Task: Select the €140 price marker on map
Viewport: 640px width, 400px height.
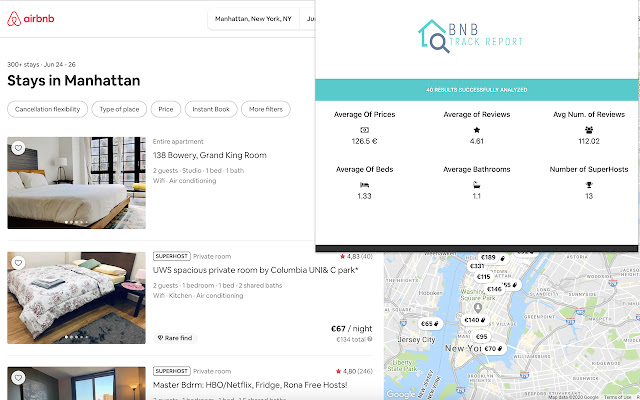Action: (473, 320)
